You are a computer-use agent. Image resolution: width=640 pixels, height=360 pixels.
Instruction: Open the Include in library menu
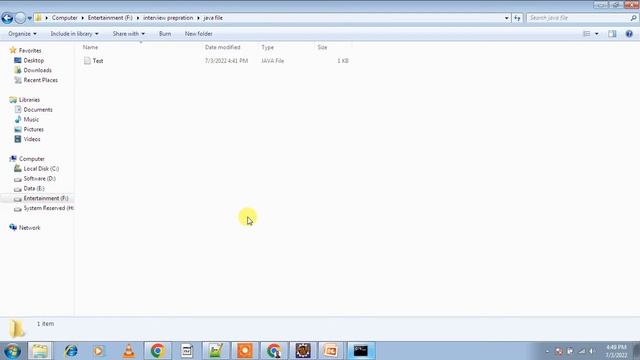(74, 34)
